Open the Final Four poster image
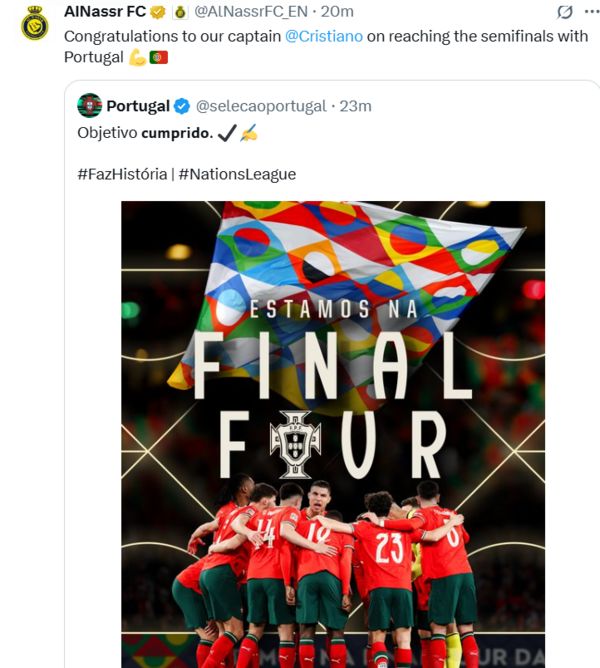 coord(333,430)
